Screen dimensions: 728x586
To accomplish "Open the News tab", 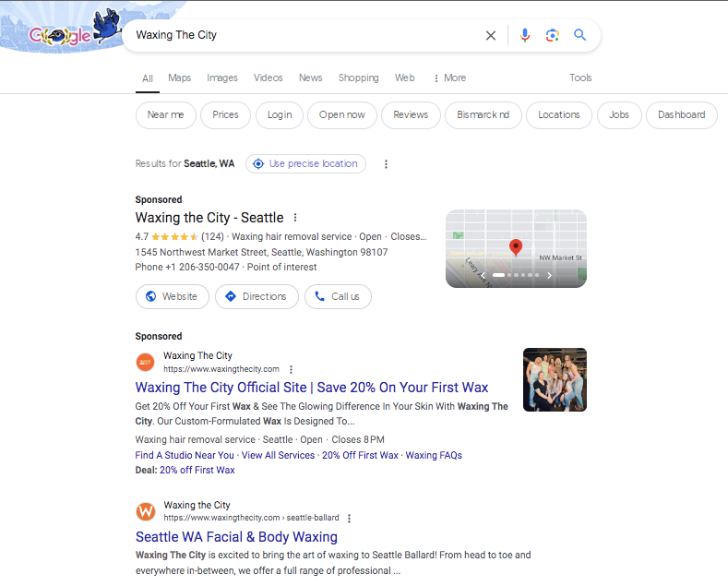I will pyautogui.click(x=311, y=78).
